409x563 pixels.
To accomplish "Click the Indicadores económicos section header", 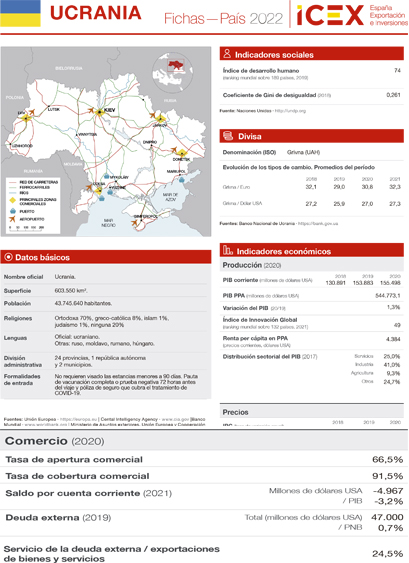I will [312, 250].
